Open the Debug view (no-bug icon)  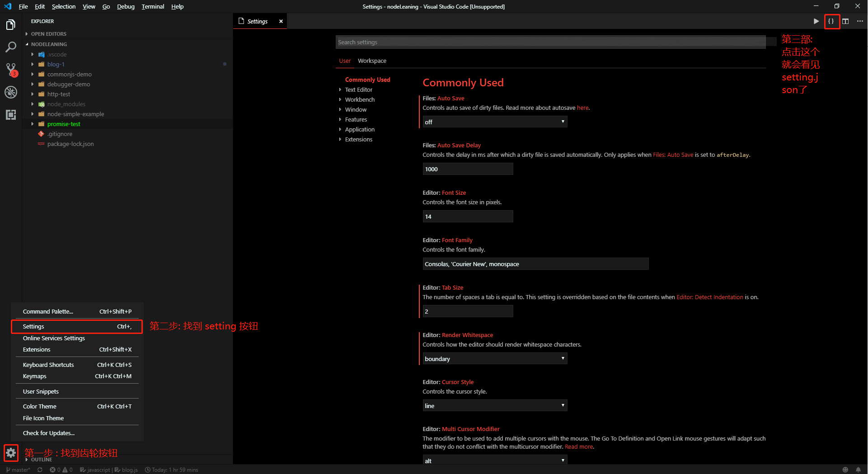pyautogui.click(x=11, y=92)
